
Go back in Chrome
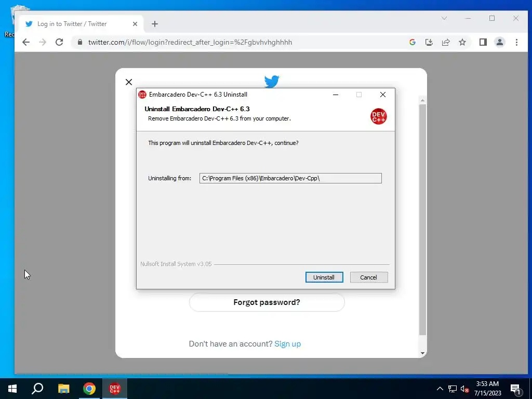coord(26,42)
